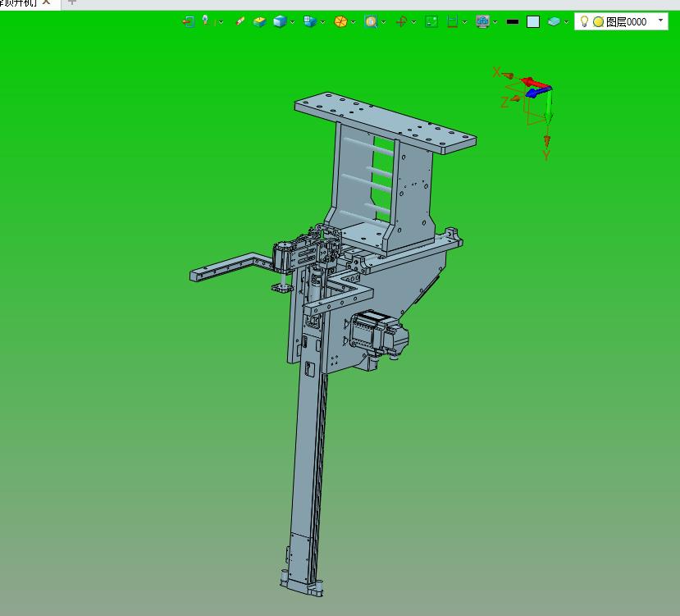680x616 pixels.
Task: Click the view orientation boxes icon
Action: click(x=309, y=21)
